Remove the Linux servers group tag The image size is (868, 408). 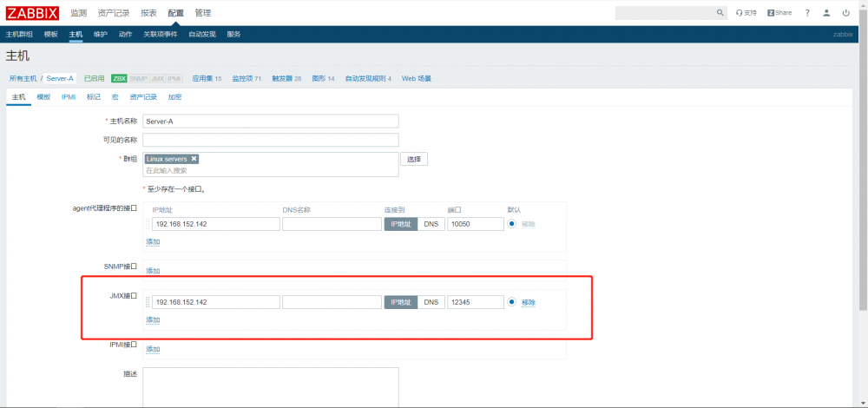pyautogui.click(x=194, y=159)
